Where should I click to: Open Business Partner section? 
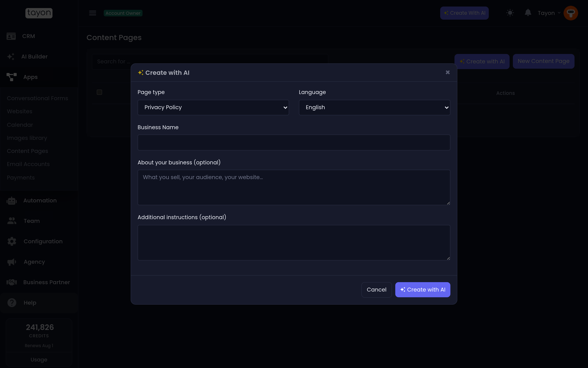coord(39,282)
